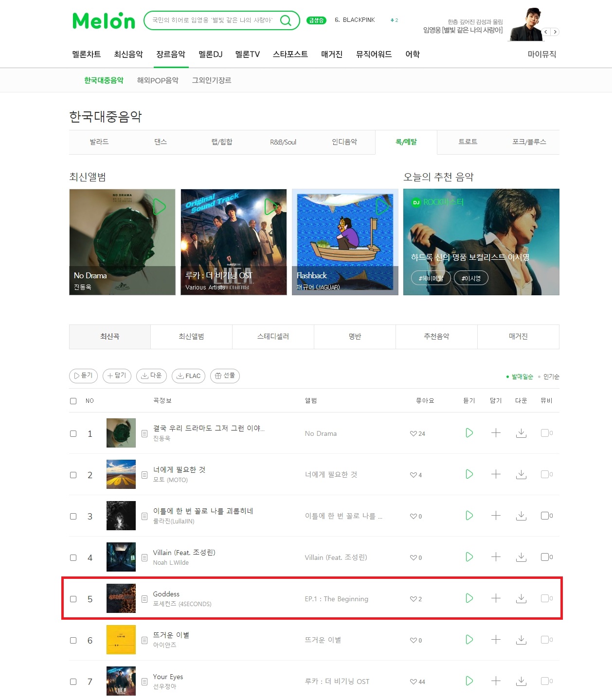The height and width of the screenshot is (700, 612).
Task: Check the select-all songs checkbox
Action: point(73,401)
